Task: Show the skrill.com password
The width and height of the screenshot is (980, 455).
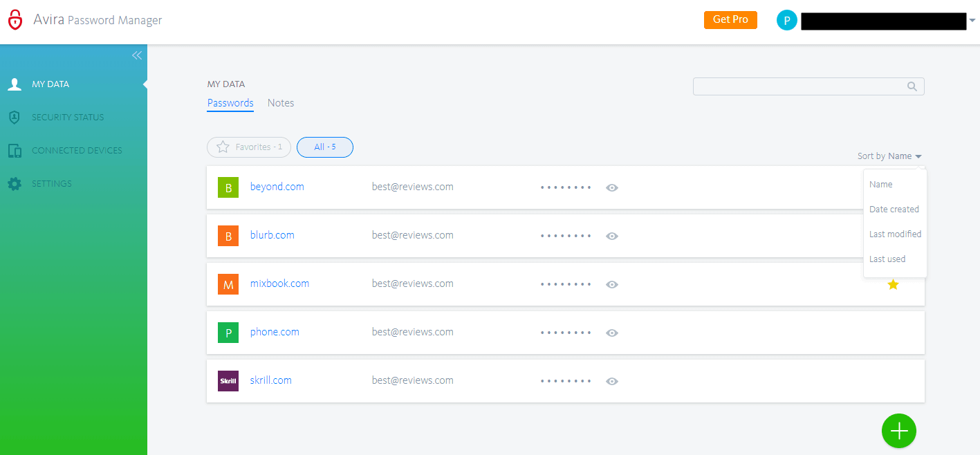Action: (x=611, y=381)
